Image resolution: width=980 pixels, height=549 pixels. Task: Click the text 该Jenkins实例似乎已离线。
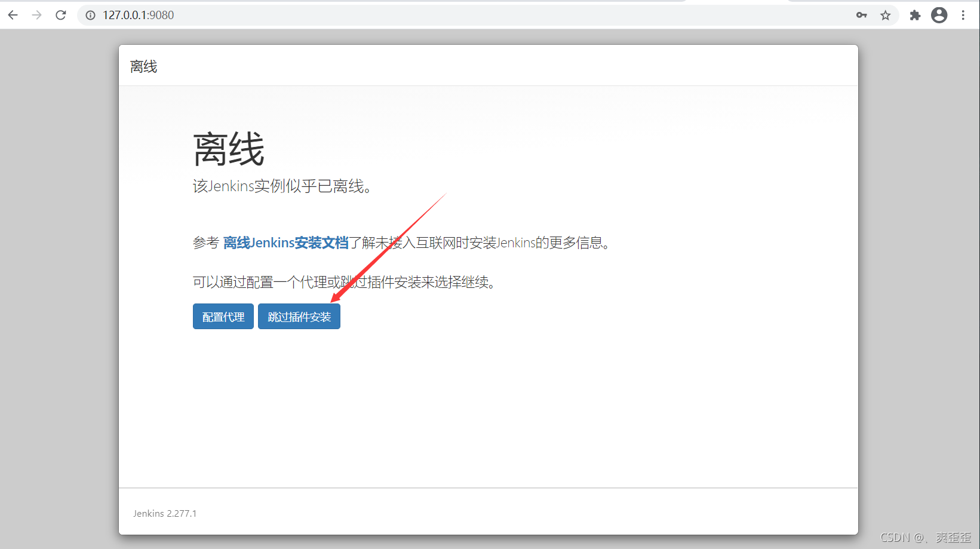coord(282,186)
